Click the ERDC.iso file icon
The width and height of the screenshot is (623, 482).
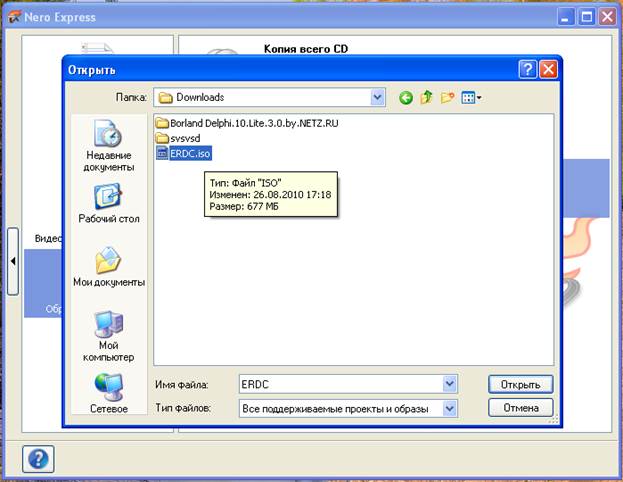tap(162, 153)
